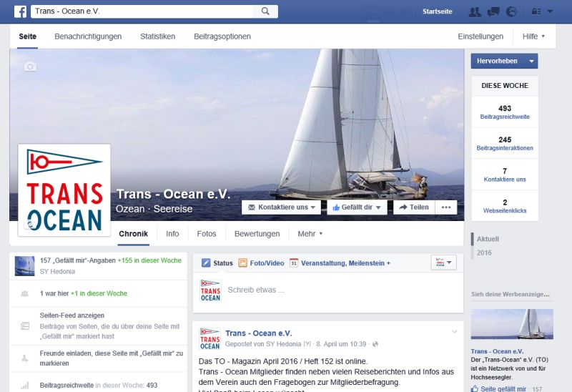The image size is (572, 392).
Task: Select the Status composer icon
Action: pyautogui.click(x=206, y=263)
